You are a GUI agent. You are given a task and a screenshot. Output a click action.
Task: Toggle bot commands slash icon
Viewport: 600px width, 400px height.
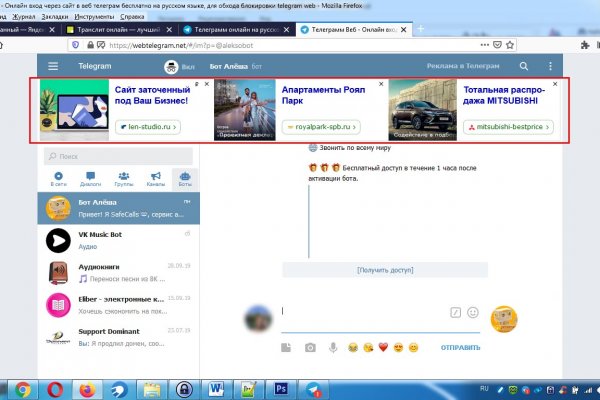[x=454, y=312]
